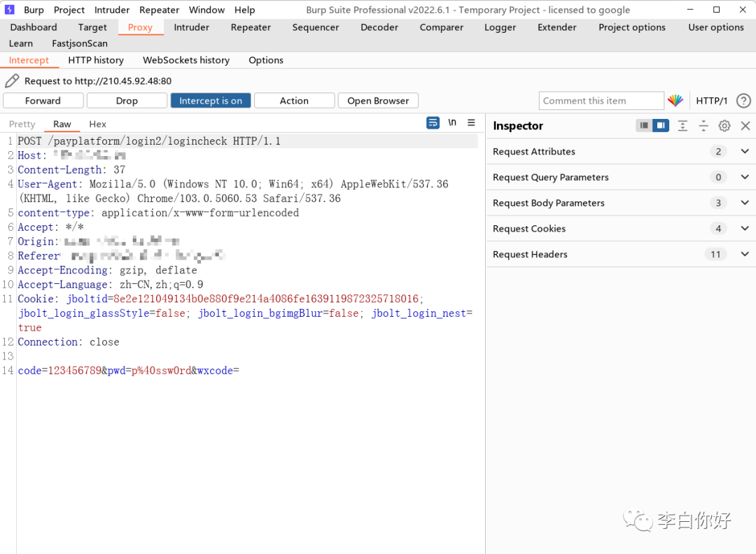Open the help question mark icon
The image size is (756, 554).
pos(743,101)
